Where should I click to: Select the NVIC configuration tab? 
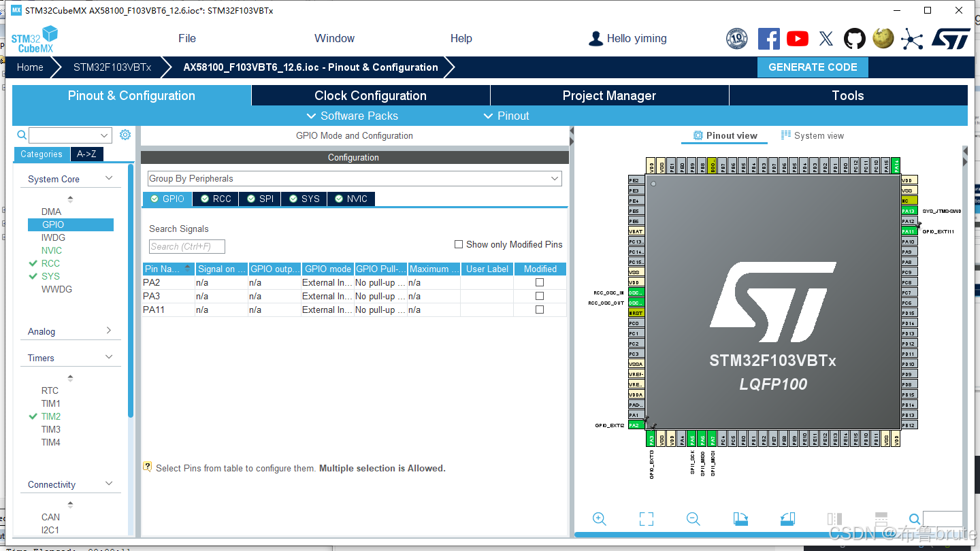[351, 199]
